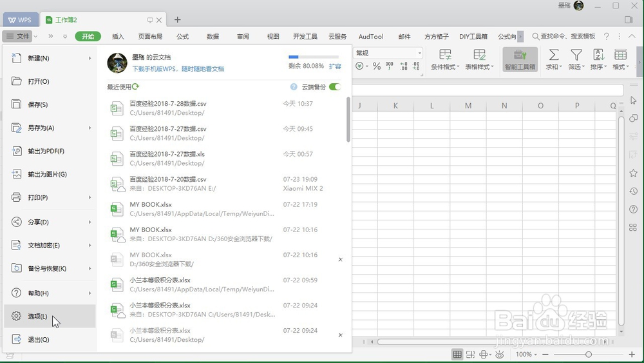Click the help question mark in ribbon
Screen dimensions: 644x363
point(606,36)
